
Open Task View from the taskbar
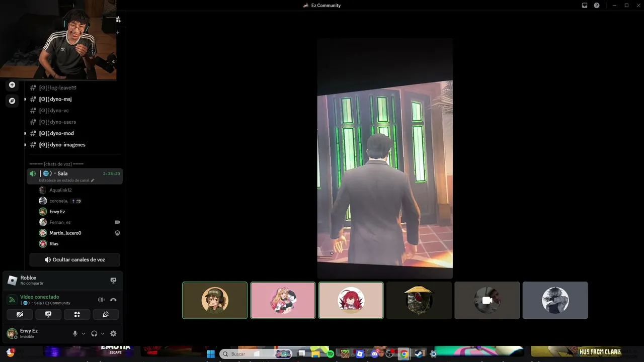[x=301, y=354]
